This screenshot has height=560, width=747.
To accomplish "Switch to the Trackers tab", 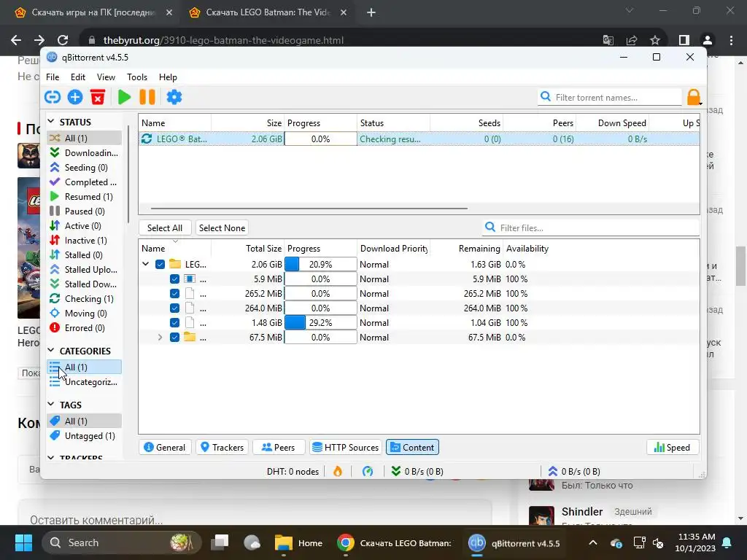I will click(x=222, y=447).
